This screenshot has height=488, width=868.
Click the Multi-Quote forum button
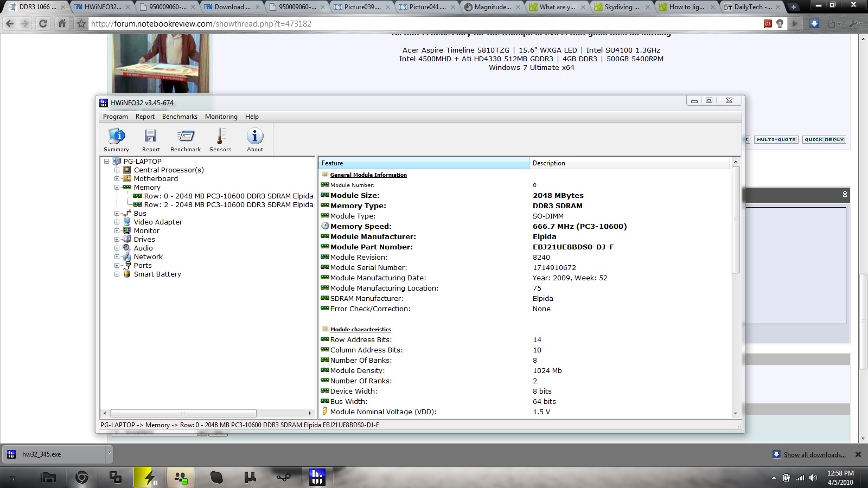point(776,140)
